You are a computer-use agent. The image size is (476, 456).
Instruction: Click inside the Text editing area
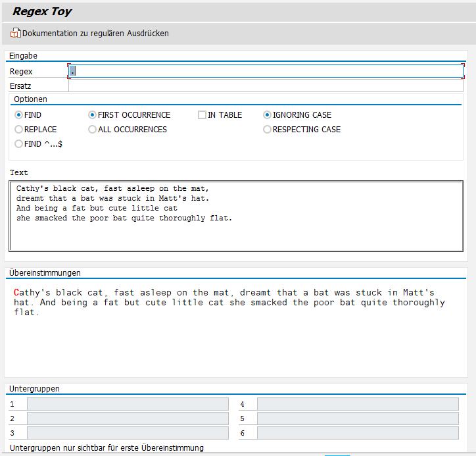(x=236, y=216)
